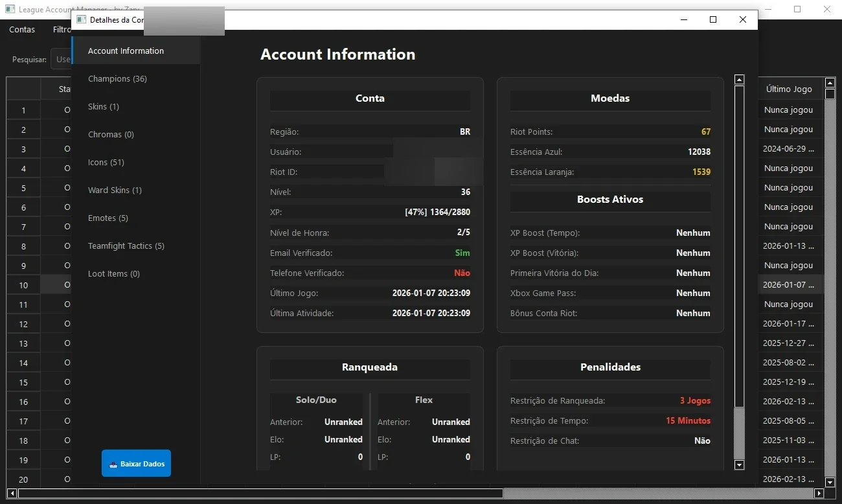Viewport: 842px width, 504px height.
Task: Click the Restrição de Tempo 15 Minutos value
Action: click(x=688, y=420)
